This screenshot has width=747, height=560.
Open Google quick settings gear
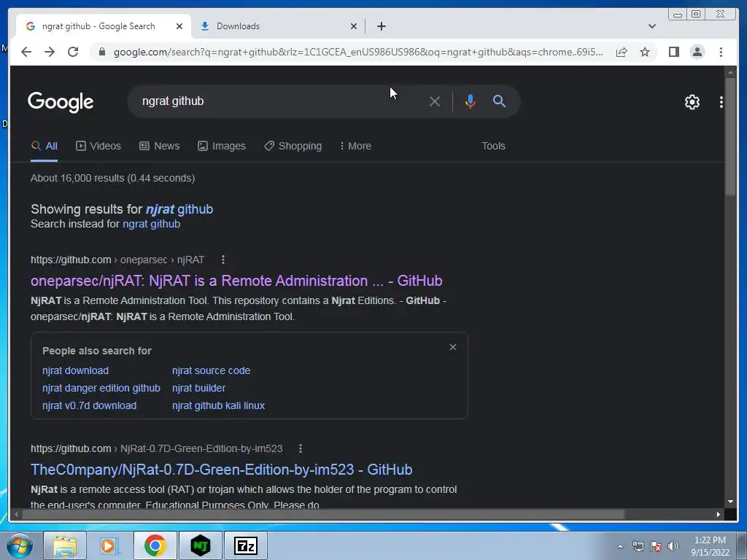(x=692, y=102)
